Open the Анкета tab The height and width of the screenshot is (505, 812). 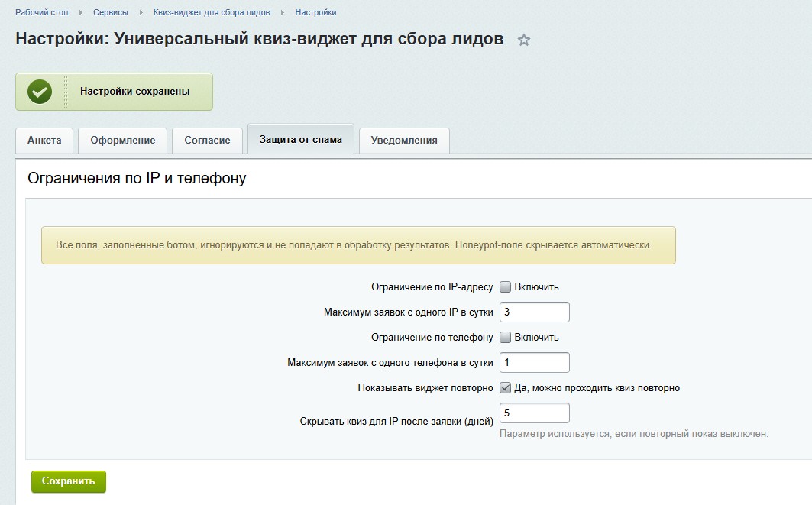click(44, 141)
